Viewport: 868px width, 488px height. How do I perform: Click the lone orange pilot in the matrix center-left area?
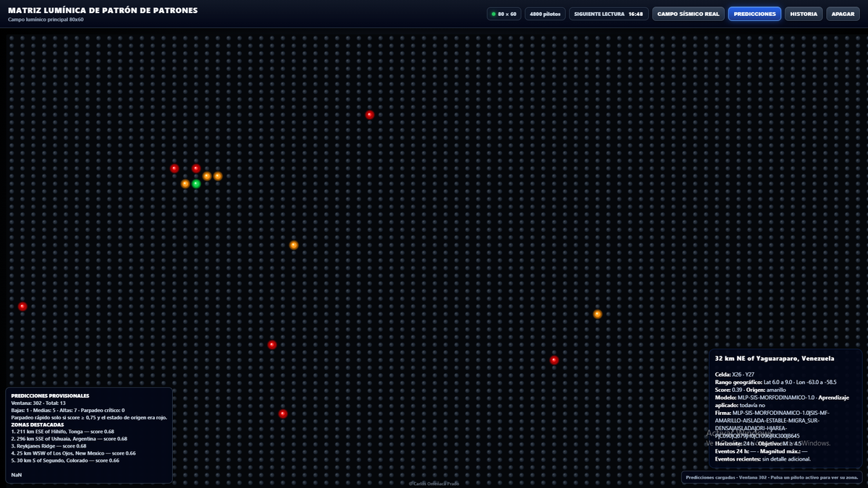tap(294, 245)
